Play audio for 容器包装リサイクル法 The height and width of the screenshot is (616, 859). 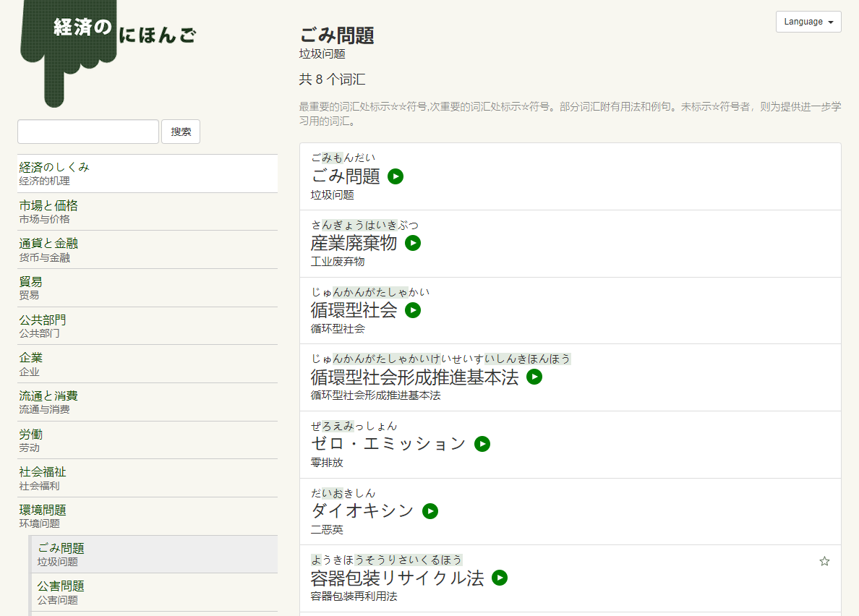pos(500,578)
